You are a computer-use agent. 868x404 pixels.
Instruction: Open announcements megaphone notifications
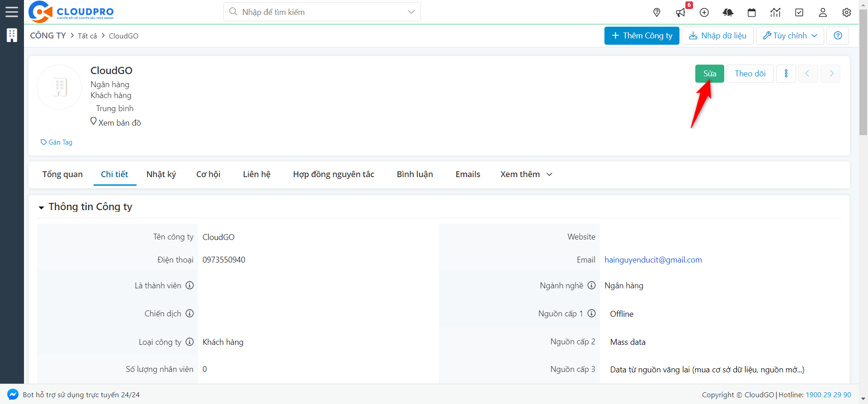coord(680,13)
